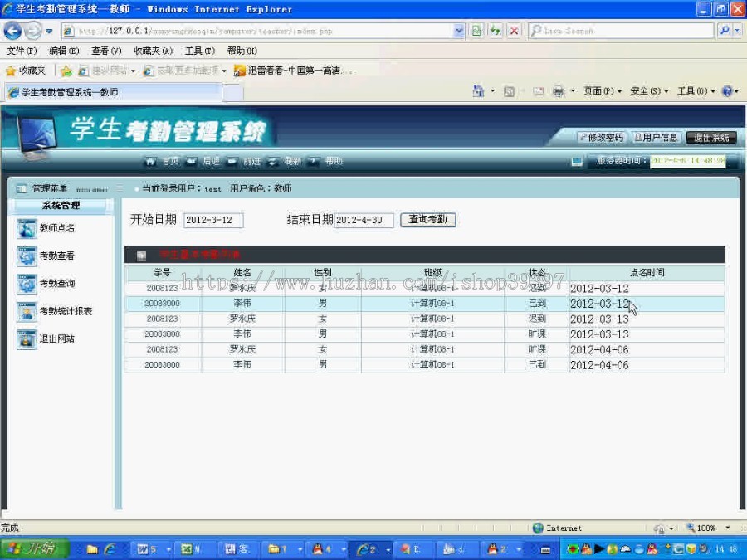Click the Live Search magnifier button
The height and width of the screenshot is (560, 747).
(x=724, y=31)
